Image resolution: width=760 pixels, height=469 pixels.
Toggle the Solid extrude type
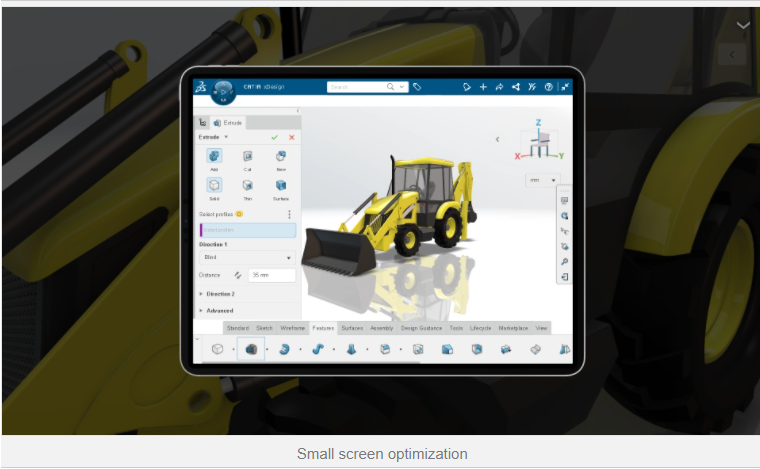214,185
